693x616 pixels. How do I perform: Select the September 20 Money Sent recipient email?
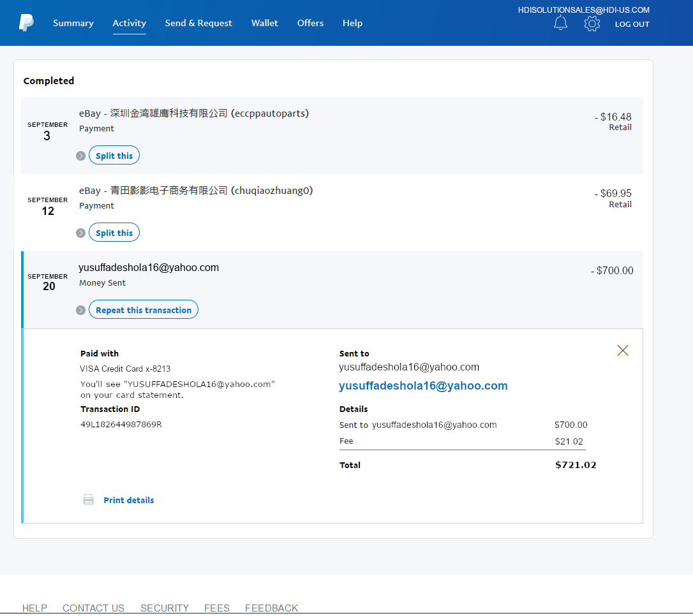(x=149, y=268)
